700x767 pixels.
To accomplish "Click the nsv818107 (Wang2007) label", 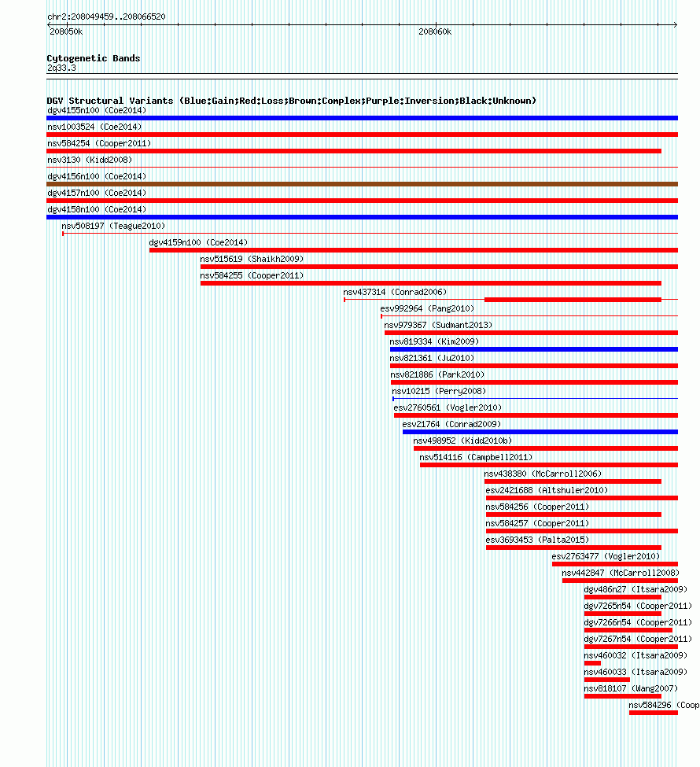I will pos(631,689).
